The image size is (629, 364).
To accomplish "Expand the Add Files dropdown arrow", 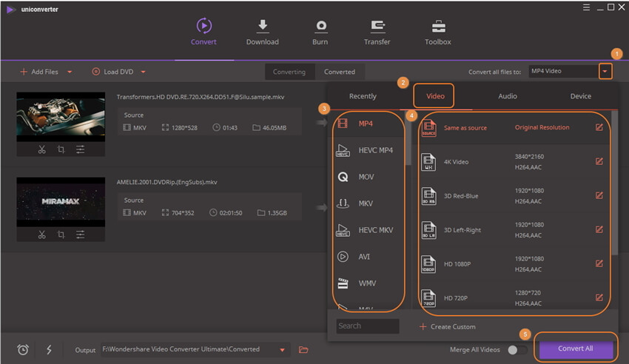I will (x=70, y=72).
